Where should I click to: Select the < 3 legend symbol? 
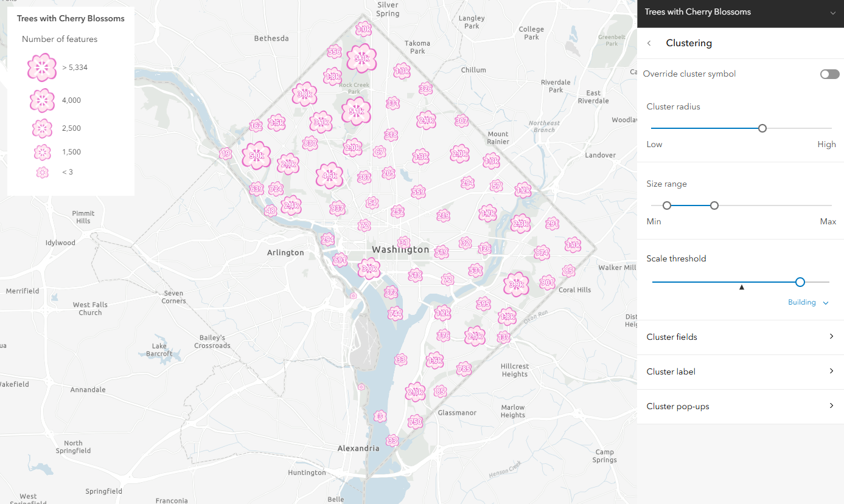click(42, 172)
